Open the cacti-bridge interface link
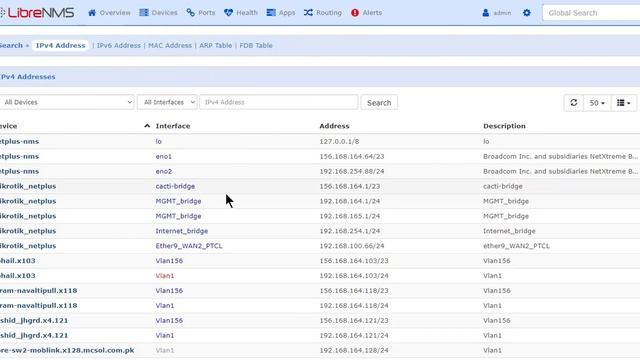Viewport: 640px width, 360px height. pos(175,186)
